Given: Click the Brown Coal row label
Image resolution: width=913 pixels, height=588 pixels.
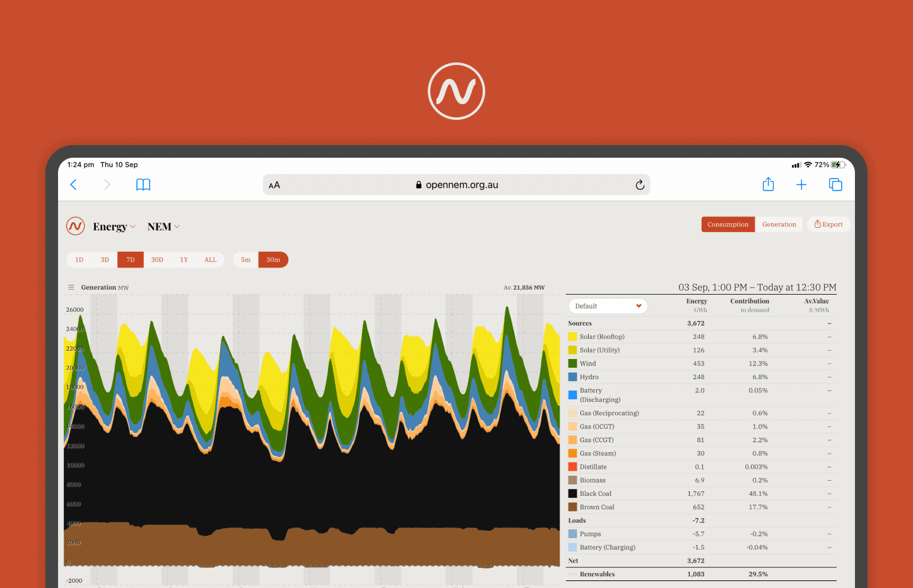Looking at the screenshot, I should [x=597, y=507].
